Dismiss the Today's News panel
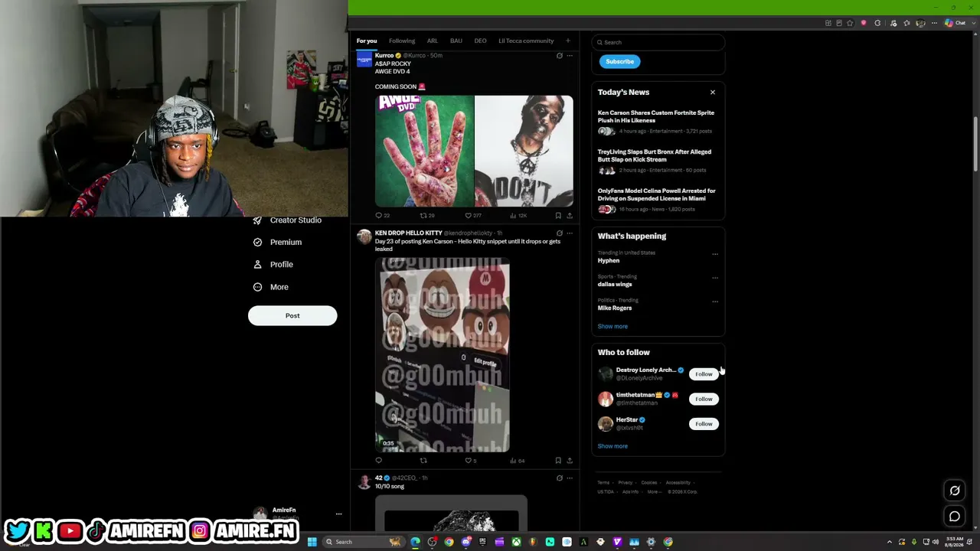Screen dimensions: 980x551 click(x=713, y=92)
